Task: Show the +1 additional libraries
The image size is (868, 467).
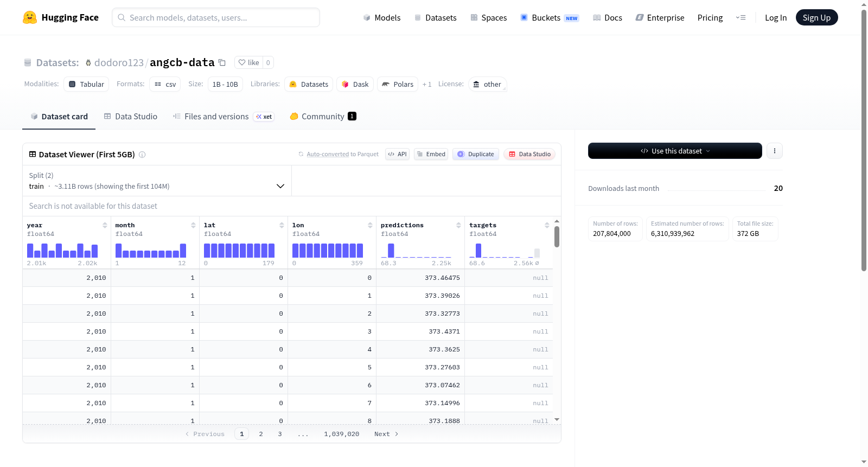Action: (x=427, y=84)
